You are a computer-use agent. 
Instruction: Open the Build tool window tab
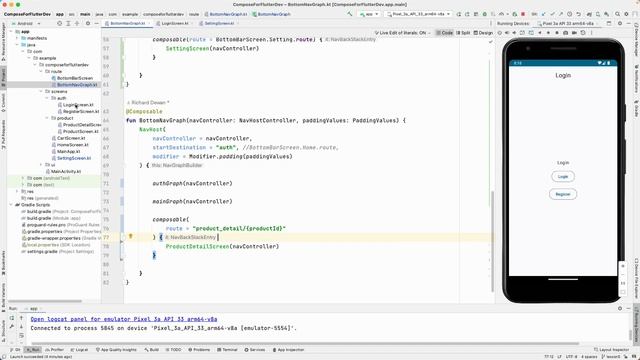tap(151, 350)
